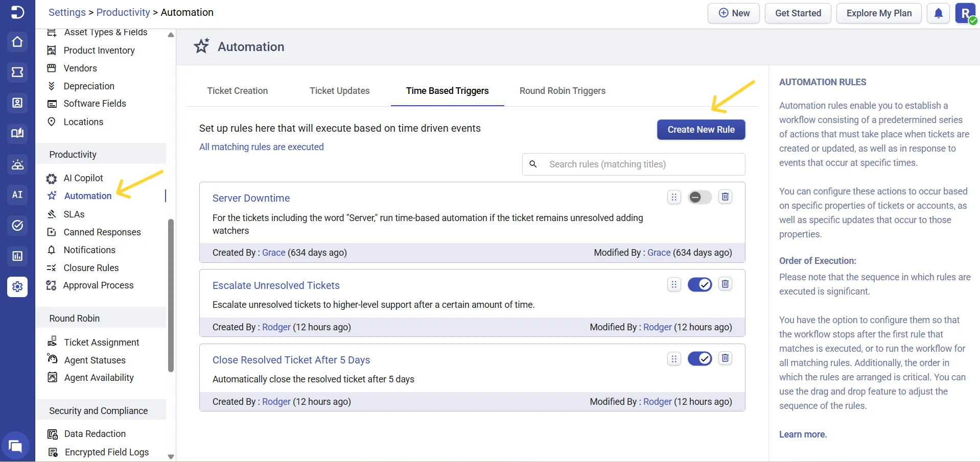Switch to the Ticket Updates tab
The width and height of the screenshot is (980, 462).
340,91
